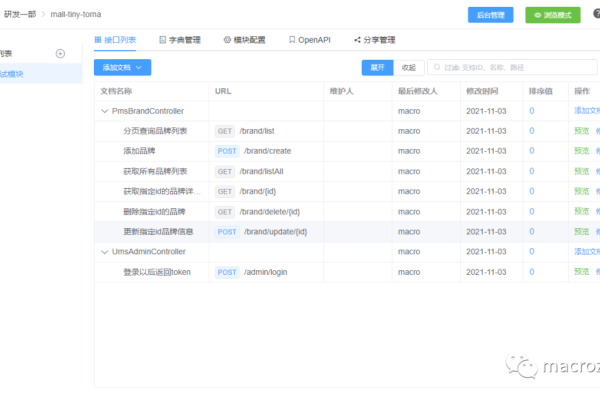Switch to the OpenAPI tab
The height and width of the screenshot is (400, 600).
tap(310, 40)
